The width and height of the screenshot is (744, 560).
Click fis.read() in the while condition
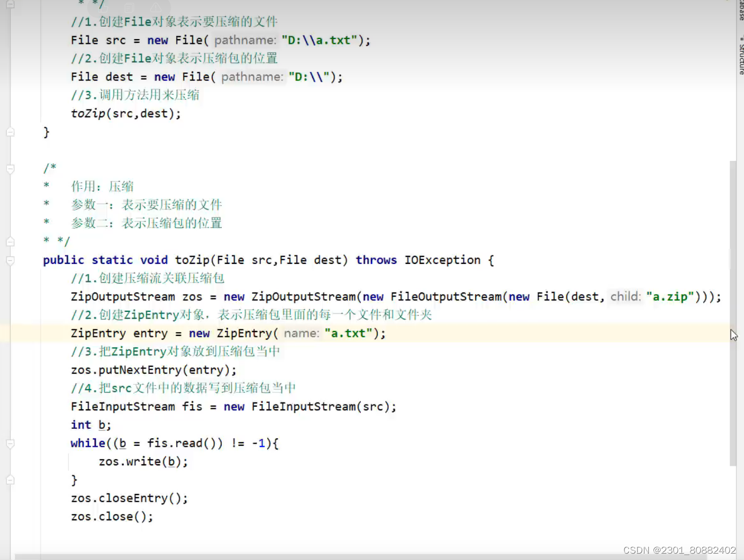182,443
